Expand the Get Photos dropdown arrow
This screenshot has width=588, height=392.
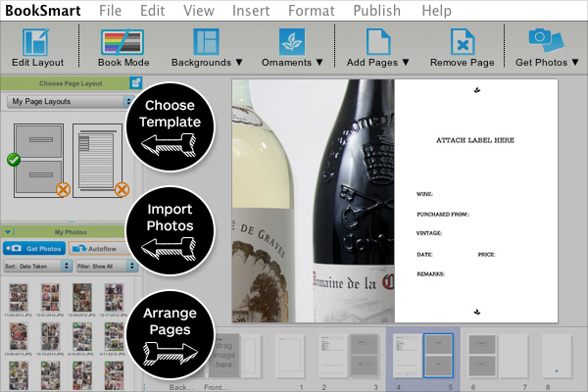pyautogui.click(x=575, y=63)
